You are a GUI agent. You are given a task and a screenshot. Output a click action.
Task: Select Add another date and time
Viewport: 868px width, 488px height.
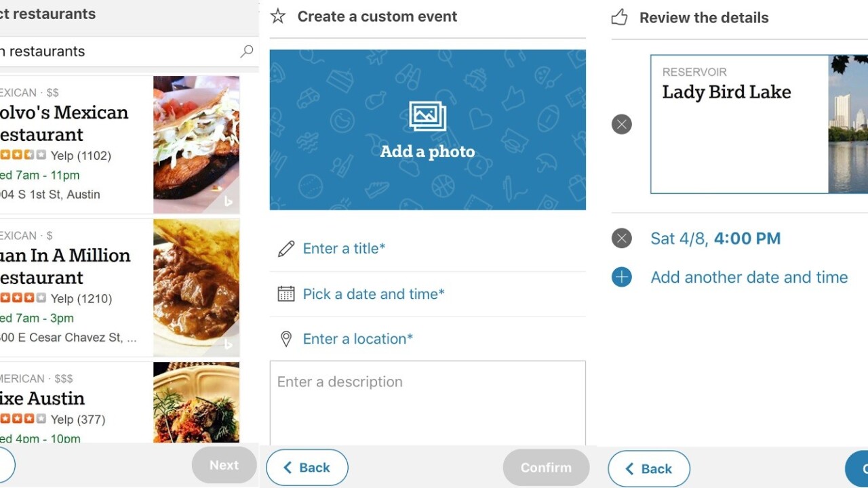749,277
